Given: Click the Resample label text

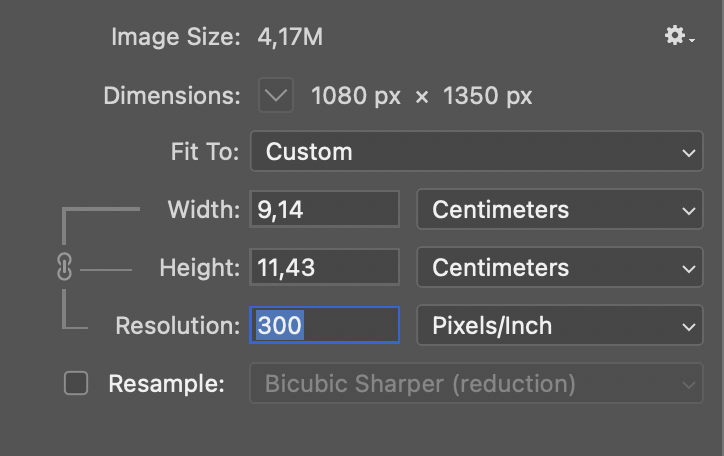Looking at the screenshot, I should tap(166, 384).
